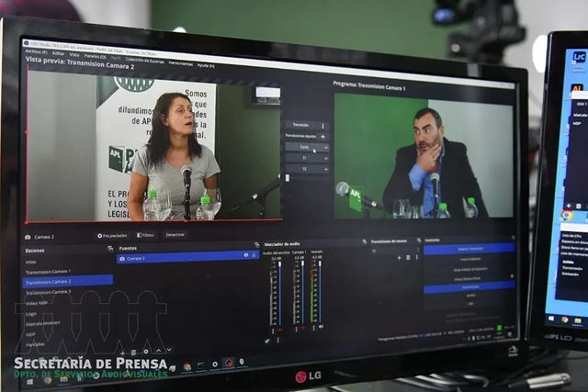The width and height of the screenshot is (588, 392).
Task: Pop out the Transiciones de escena dock
Action: pos(419,241)
